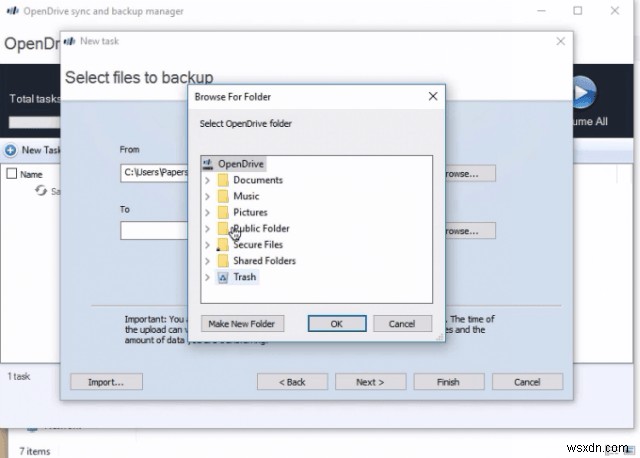Click the OpenDrive logo in main title bar
Viewport: 640px width, 458px height.
click(x=13, y=11)
